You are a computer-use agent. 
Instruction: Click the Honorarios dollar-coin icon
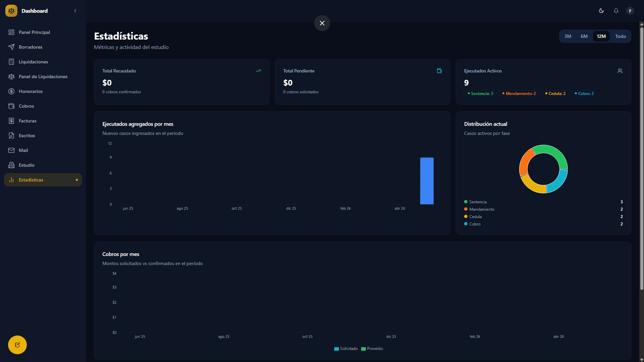point(11,91)
